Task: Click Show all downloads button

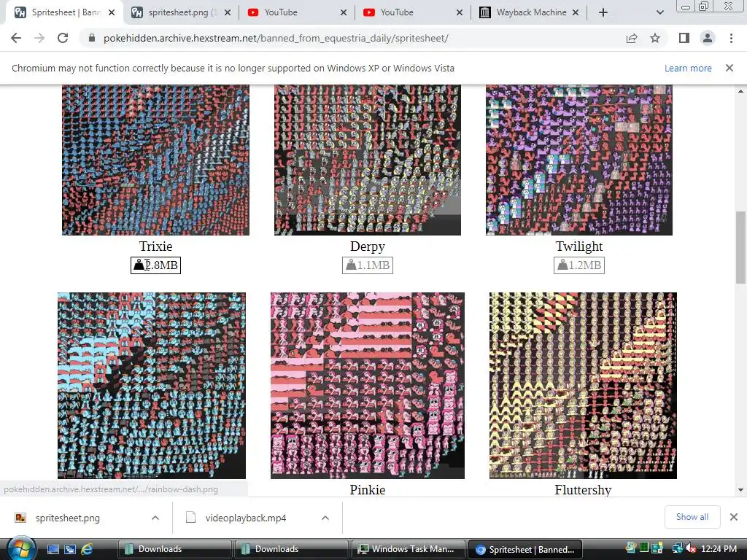Action: tap(692, 517)
